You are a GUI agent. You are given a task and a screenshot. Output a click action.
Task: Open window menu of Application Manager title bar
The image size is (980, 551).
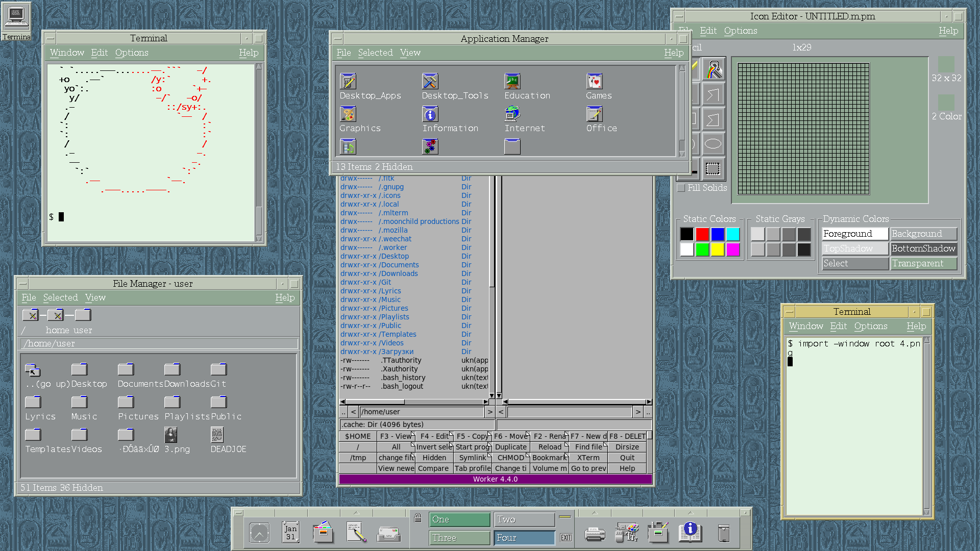tap(337, 39)
